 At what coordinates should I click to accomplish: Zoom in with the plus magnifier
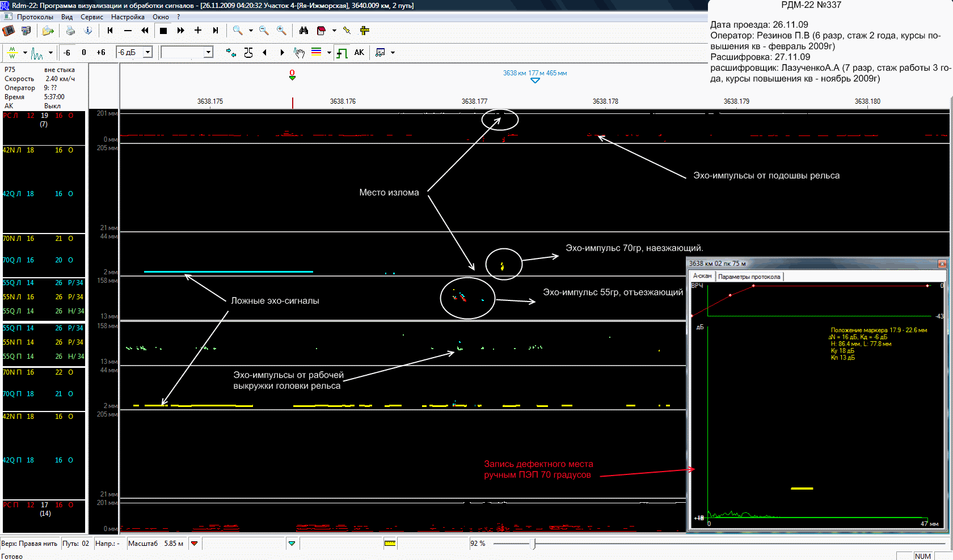click(281, 31)
